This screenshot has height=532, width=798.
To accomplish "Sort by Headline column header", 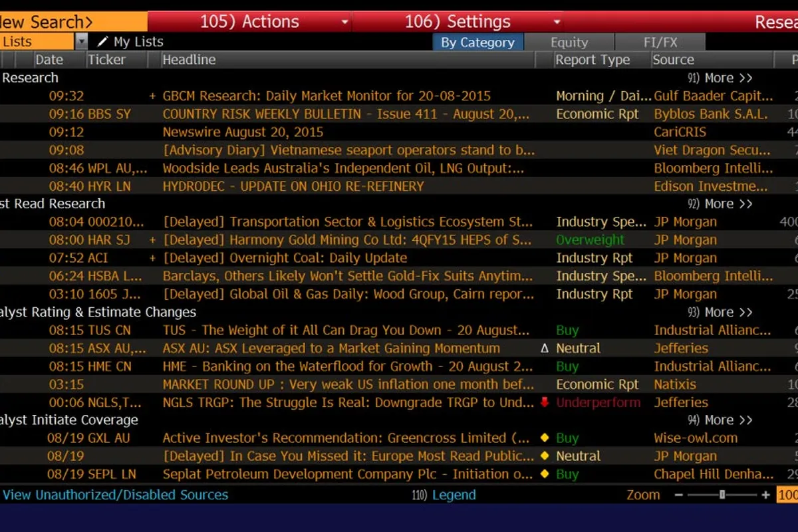I will 189,60.
